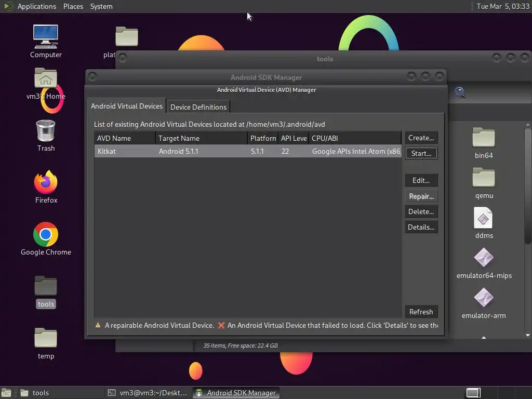Click the Google APIs Intel Atom cell
This screenshot has width=532, height=399.
pyautogui.click(x=356, y=151)
